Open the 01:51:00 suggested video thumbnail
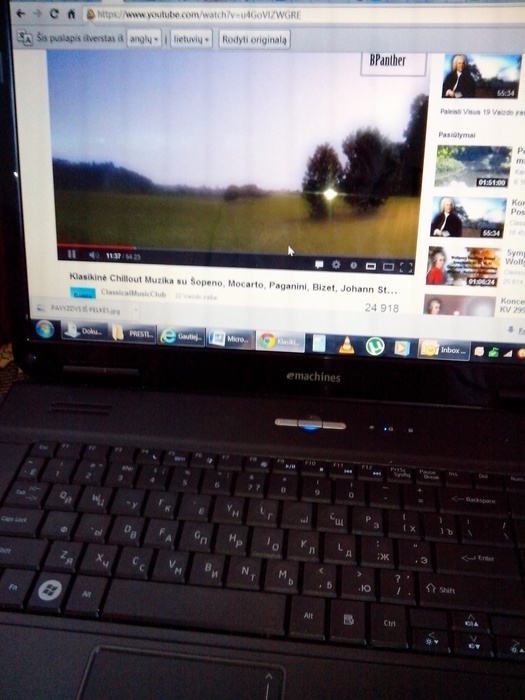The width and height of the screenshot is (525, 700). point(473,166)
